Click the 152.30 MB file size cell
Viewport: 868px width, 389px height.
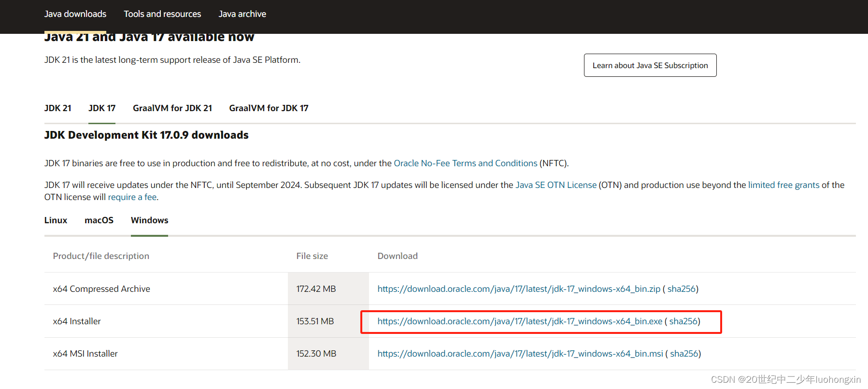pos(328,354)
